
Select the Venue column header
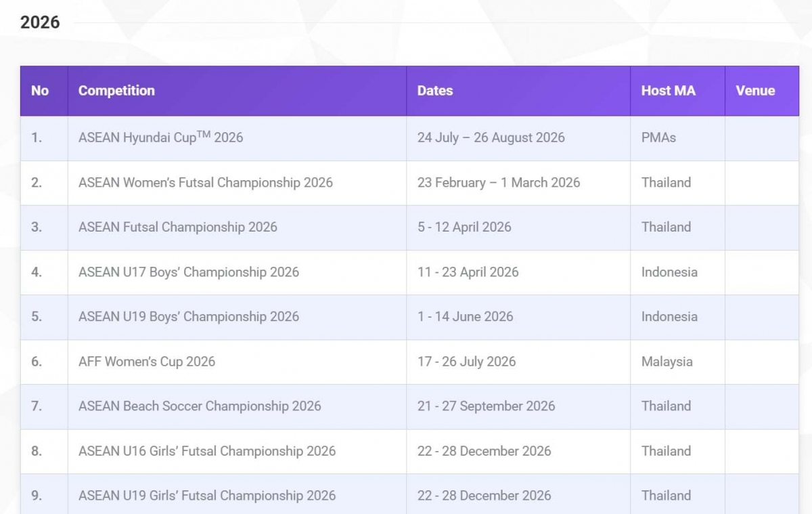point(755,91)
